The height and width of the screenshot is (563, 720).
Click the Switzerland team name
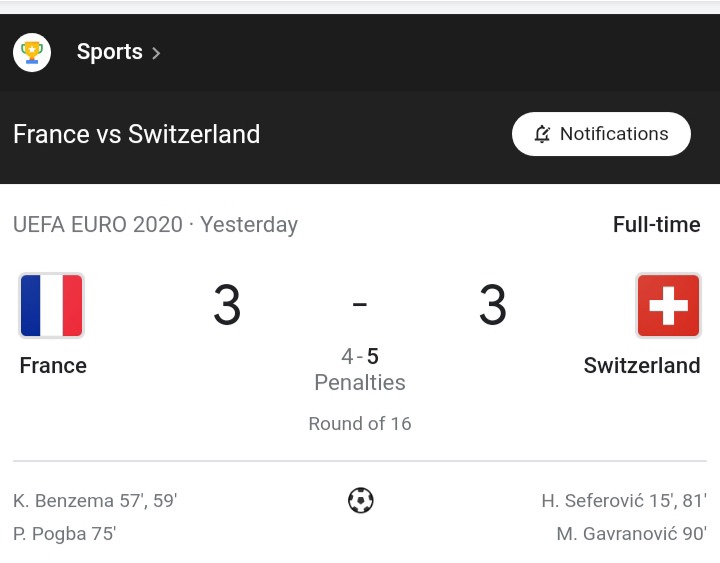pyautogui.click(x=642, y=366)
